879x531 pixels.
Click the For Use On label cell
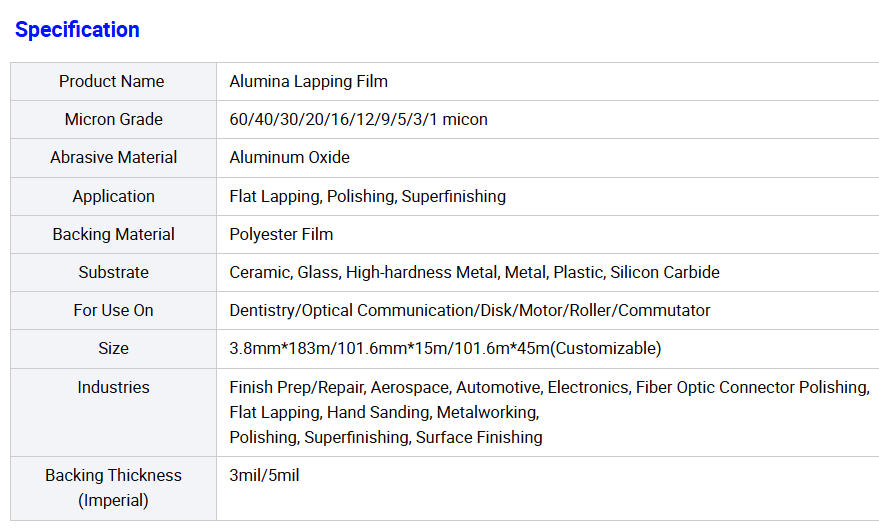click(113, 310)
